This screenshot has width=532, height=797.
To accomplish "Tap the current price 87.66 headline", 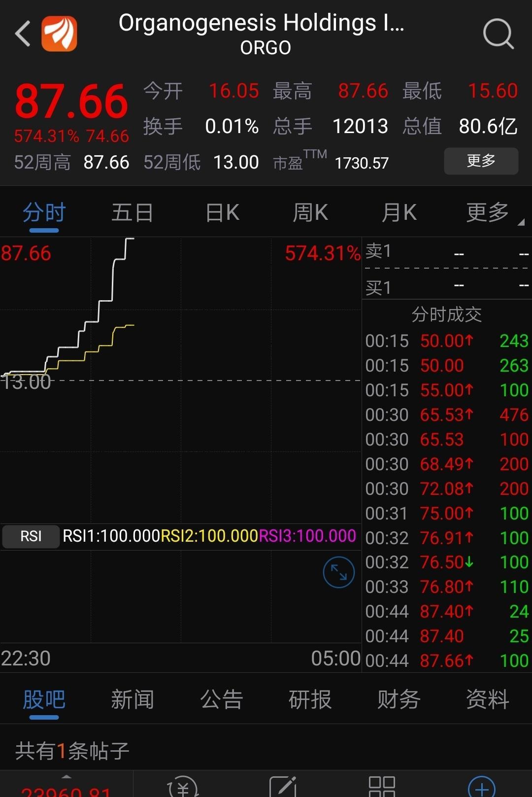I will click(x=71, y=102).
